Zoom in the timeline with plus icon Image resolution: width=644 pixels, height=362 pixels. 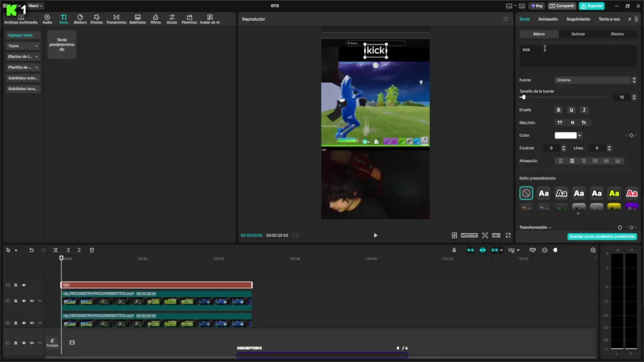[593, 250]
